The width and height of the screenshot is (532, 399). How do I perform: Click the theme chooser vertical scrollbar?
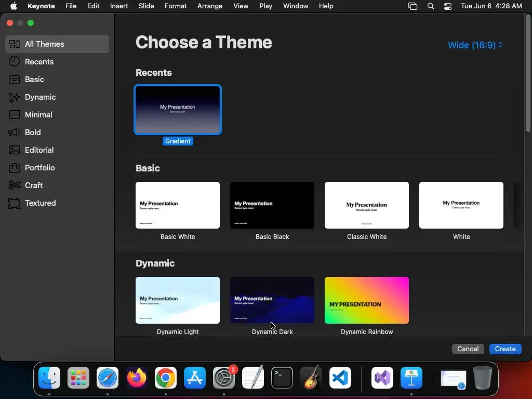528,74
